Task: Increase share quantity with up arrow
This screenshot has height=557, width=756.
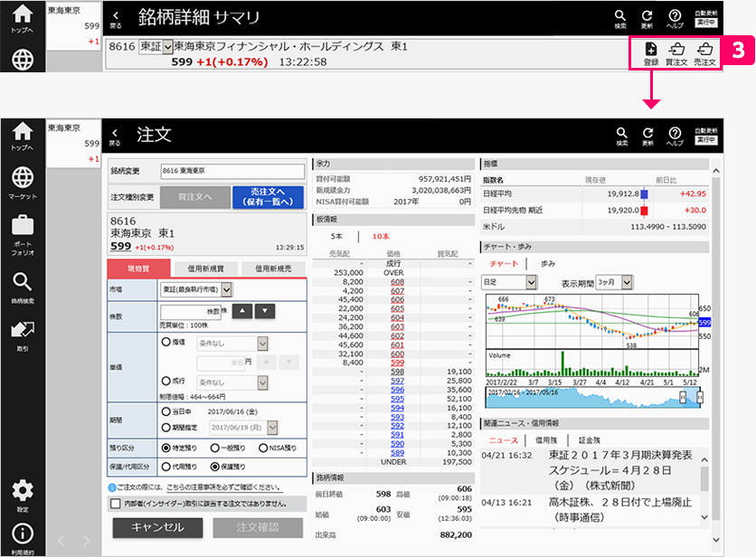Action: tap(242, 311)
